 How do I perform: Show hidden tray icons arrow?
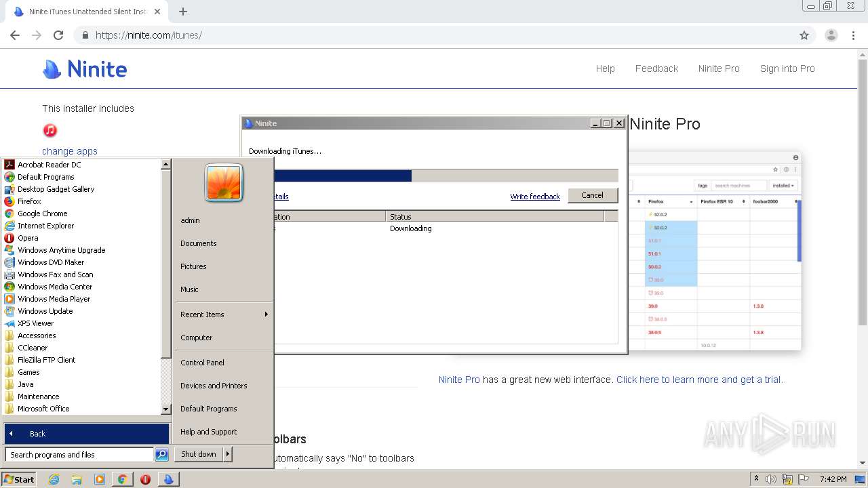[x=756, y=479]
